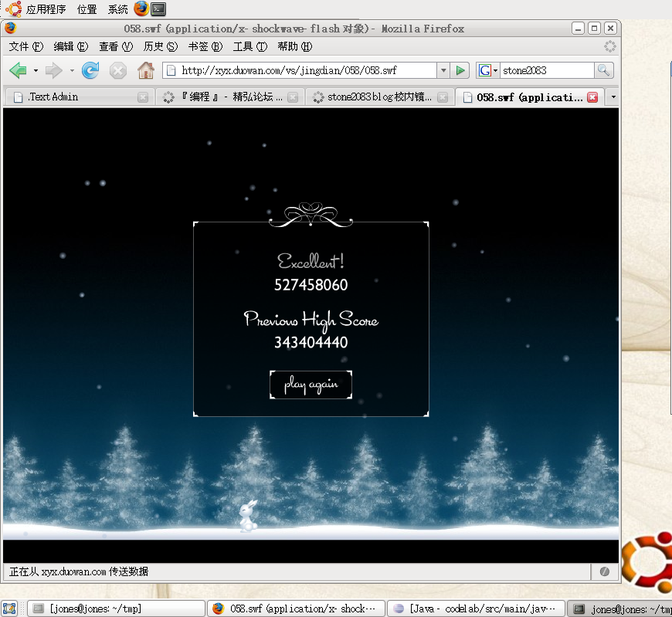Click the search magnifier icon
Image resolution: width=672 pixels, height=617 pixels.
[x=604, y=70]
